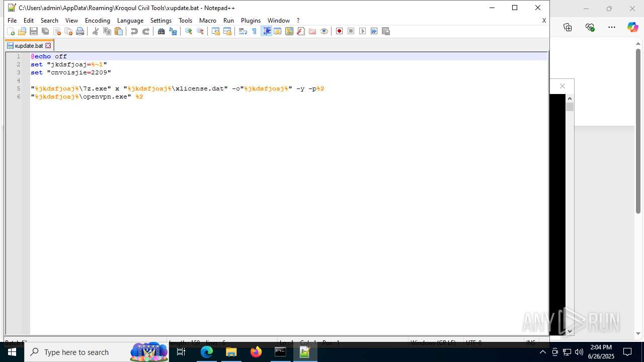Image resolution: width=644 pixels, height=362 pixels.
Task: Click the Close All toolbar icon
Action: 68,31
